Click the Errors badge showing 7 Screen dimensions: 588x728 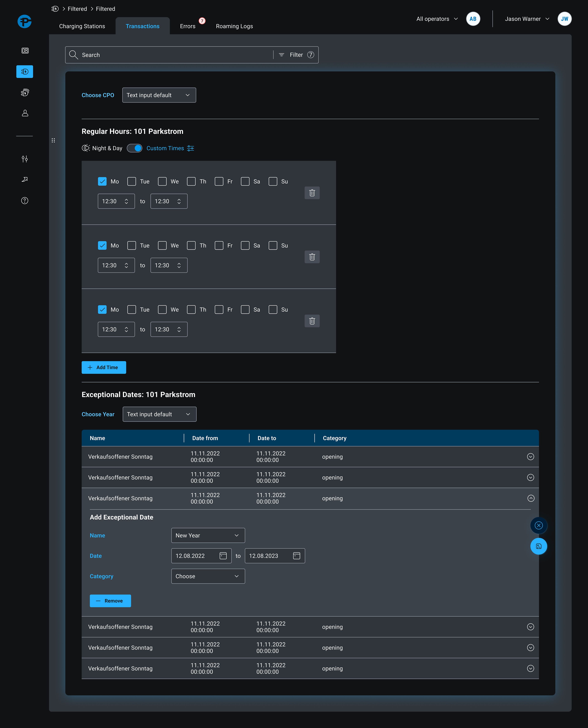[x=202, y=21]
